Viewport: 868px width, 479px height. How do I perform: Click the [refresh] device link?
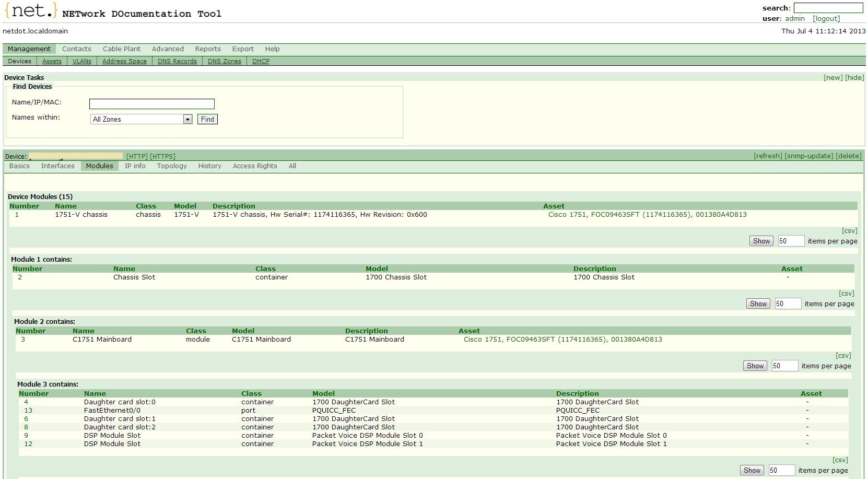[x=768, y=156]
